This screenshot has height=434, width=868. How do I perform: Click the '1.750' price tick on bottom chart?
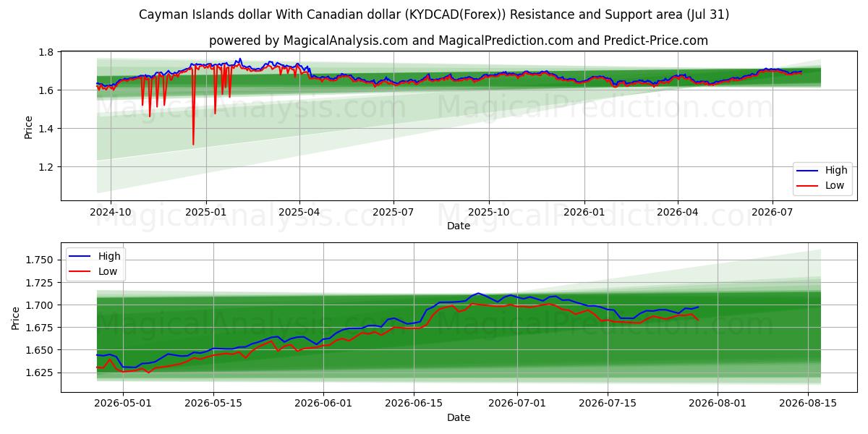[41, 260]
